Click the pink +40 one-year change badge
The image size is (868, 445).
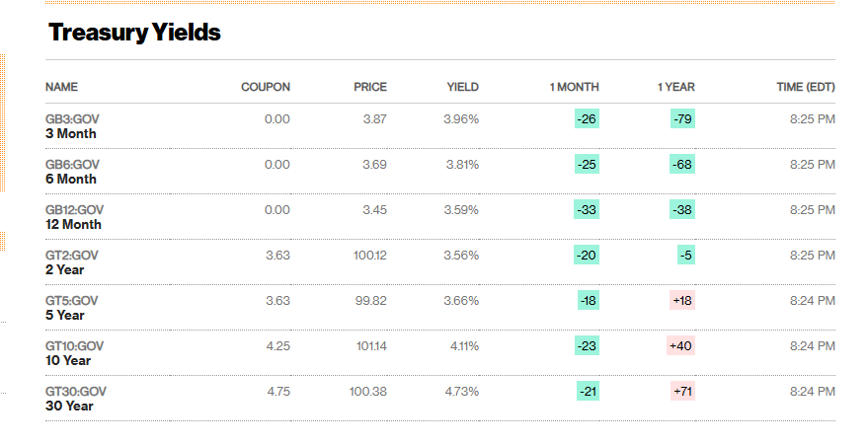[x=681, y=346]
